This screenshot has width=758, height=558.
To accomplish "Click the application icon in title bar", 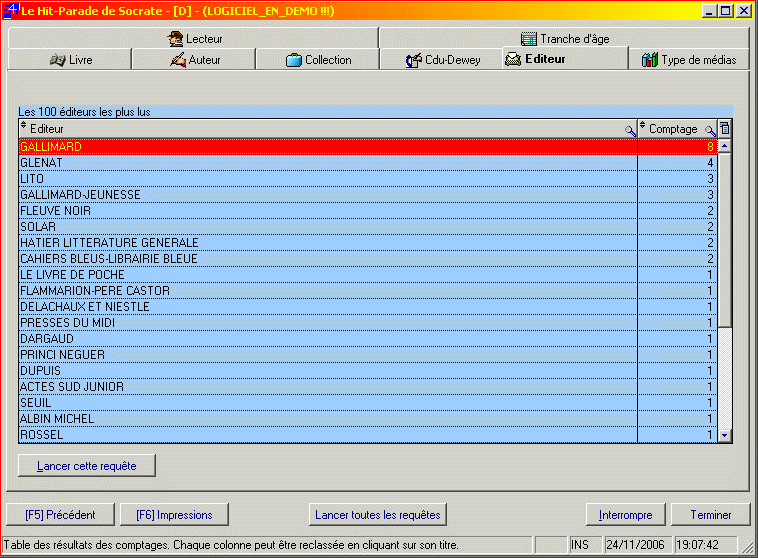I will (x=11, y=10).
